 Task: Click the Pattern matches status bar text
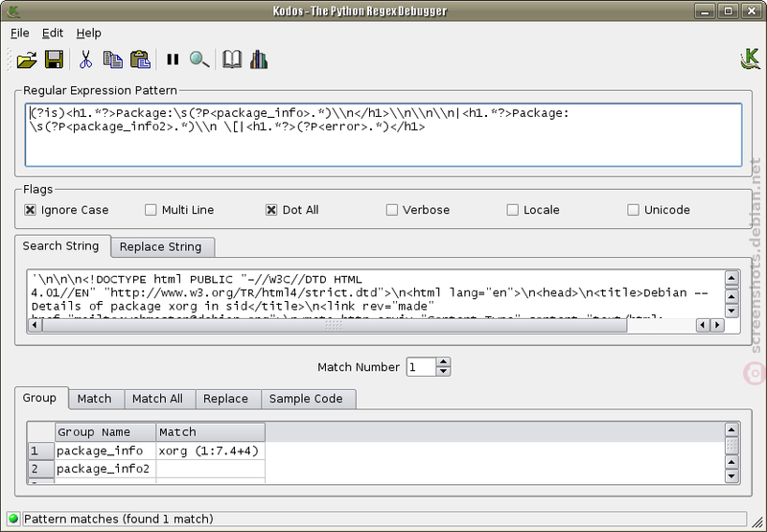[119, 519]
